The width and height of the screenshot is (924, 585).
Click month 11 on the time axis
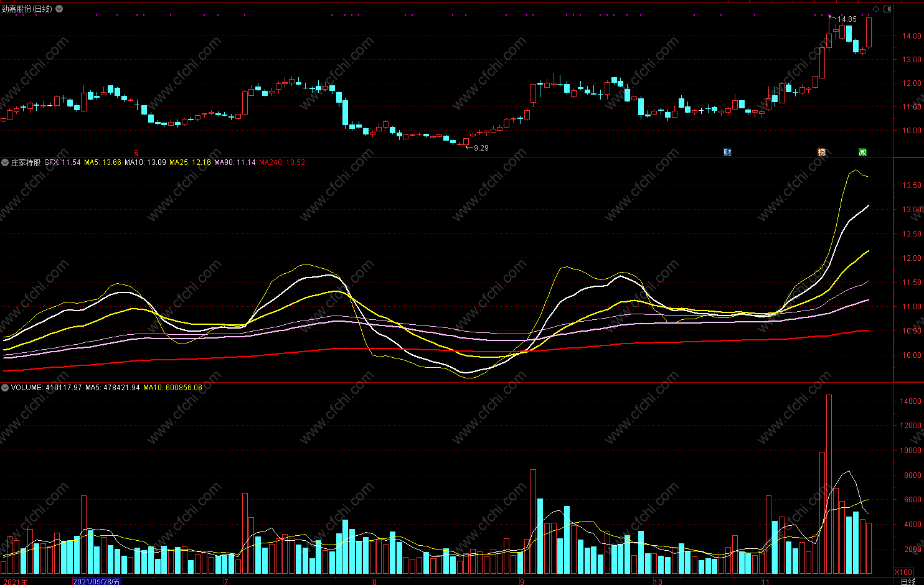click(765, 582)
